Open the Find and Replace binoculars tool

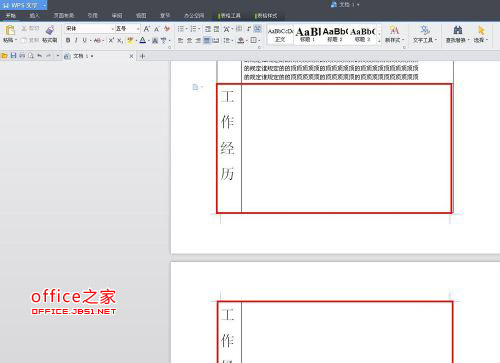[458, 30]
